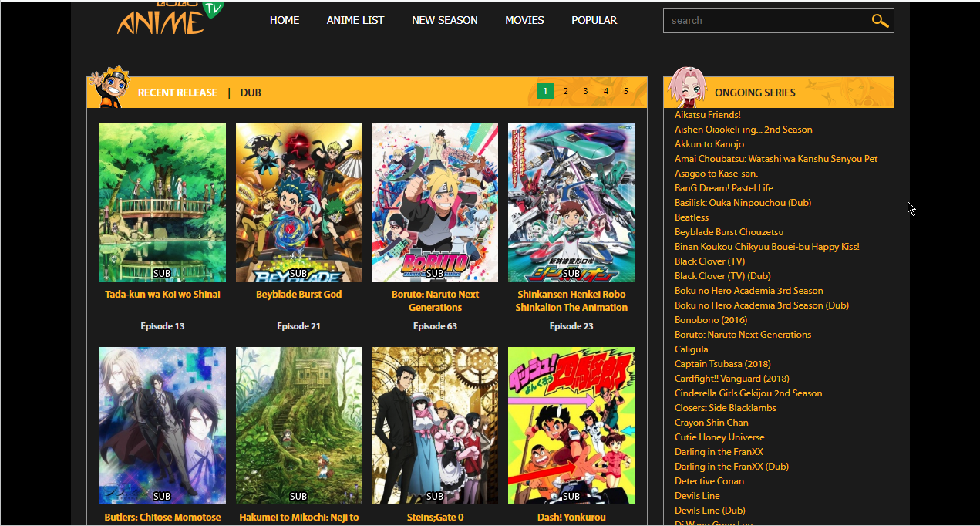Go to page 4 of recent releases
The width and height of the screenshot is (980, 526).
tap(606, 91)
